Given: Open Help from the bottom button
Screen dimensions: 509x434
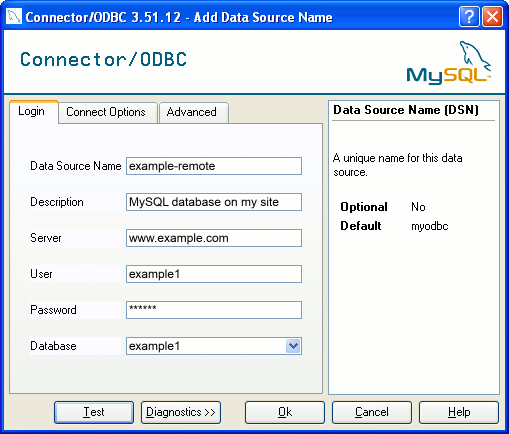Looking at the screenshot, I should (459, 412).
